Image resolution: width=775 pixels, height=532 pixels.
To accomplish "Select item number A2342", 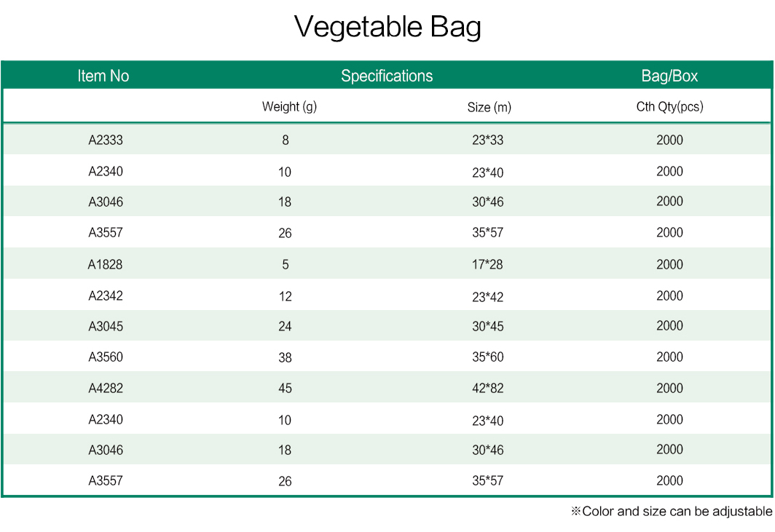I will coord(106,296).
